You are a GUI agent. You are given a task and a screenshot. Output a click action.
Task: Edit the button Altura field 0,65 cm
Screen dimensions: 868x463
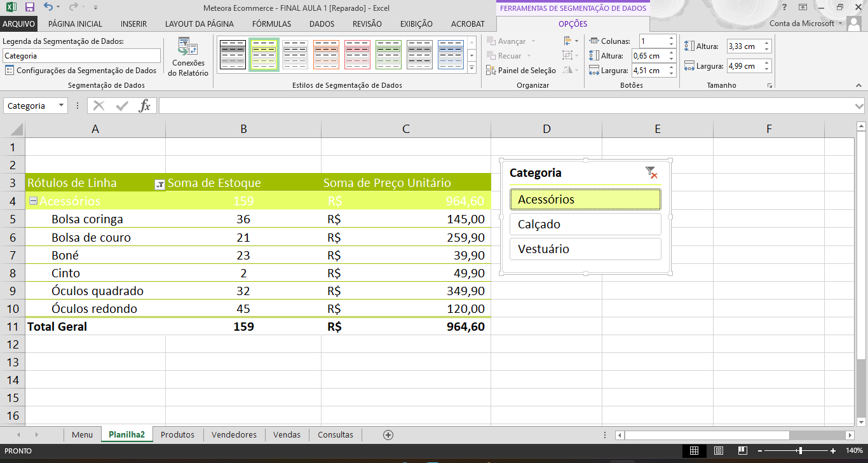pyautogui.click(x=649, y=56)
